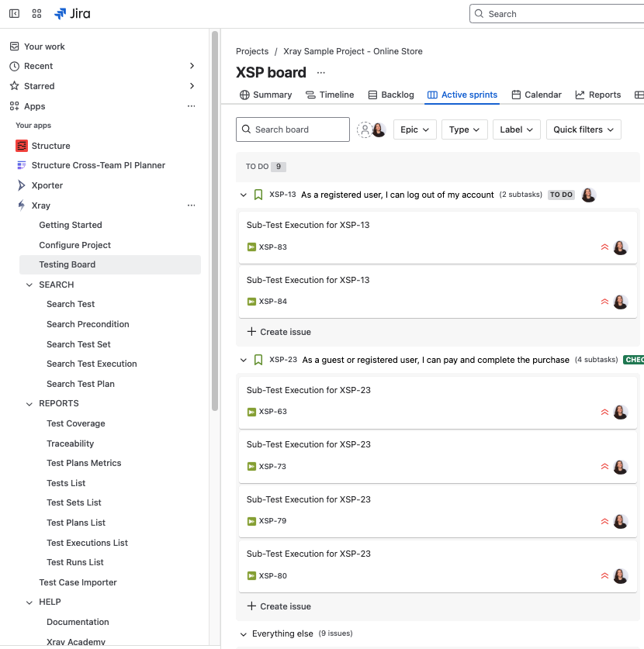Click the unassigned user filter avatar

point(365,129)
